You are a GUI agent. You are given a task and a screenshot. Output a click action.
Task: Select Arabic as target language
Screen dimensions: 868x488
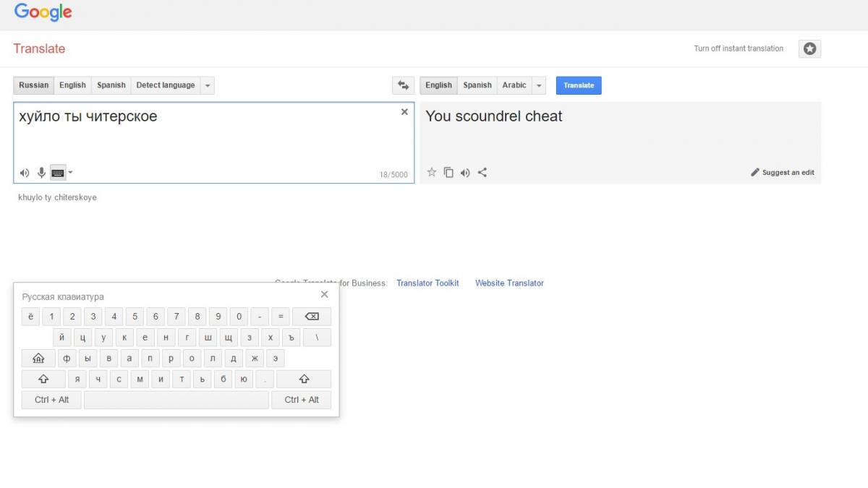click(x=514, y=85)
